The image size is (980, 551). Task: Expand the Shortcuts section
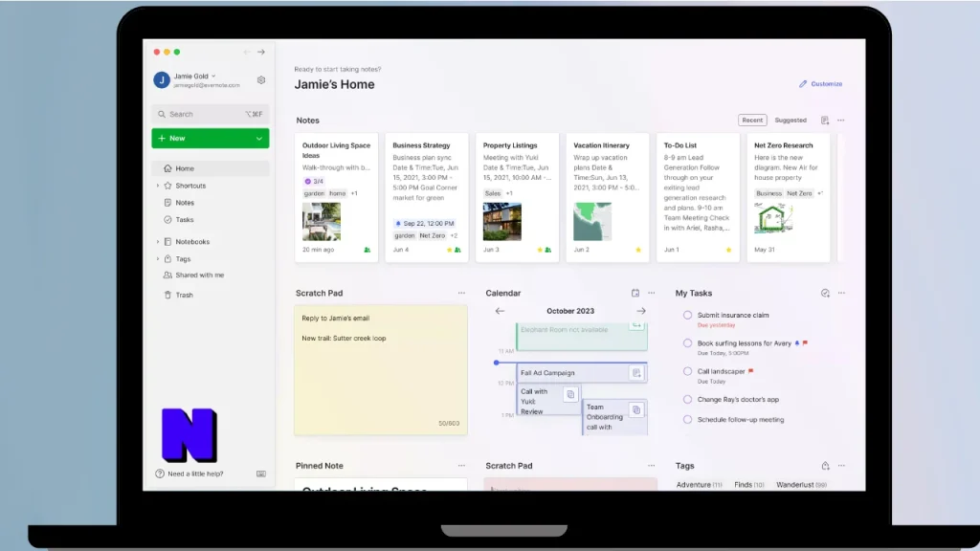click(x=158, y=186)
